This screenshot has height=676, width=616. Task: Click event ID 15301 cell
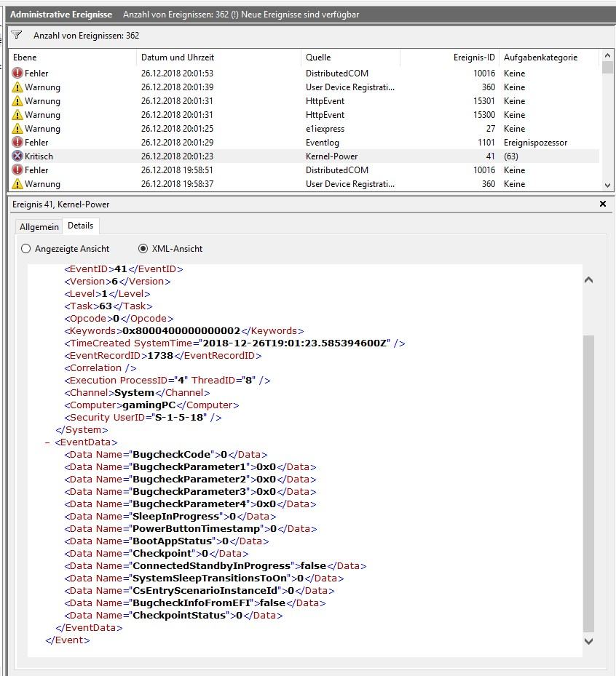484,101
